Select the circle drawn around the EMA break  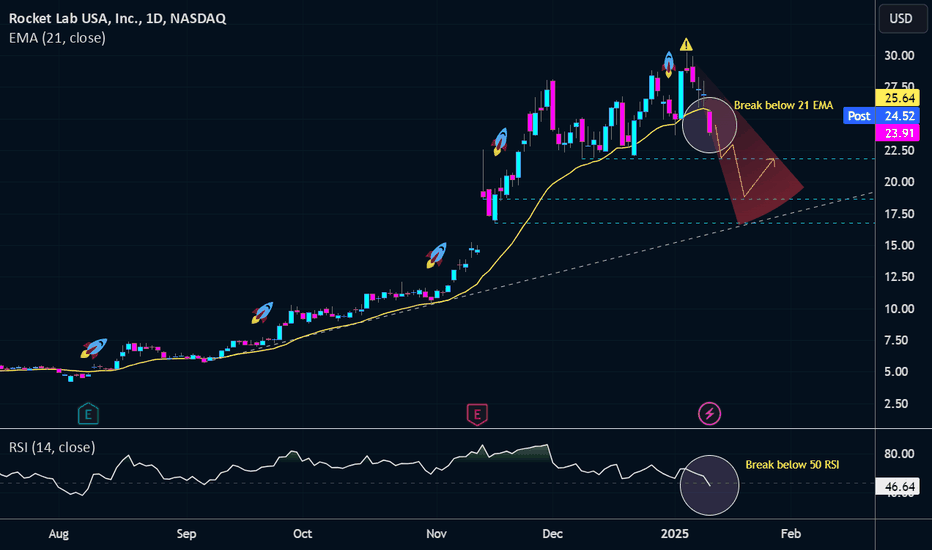click(x=710, y=125)
